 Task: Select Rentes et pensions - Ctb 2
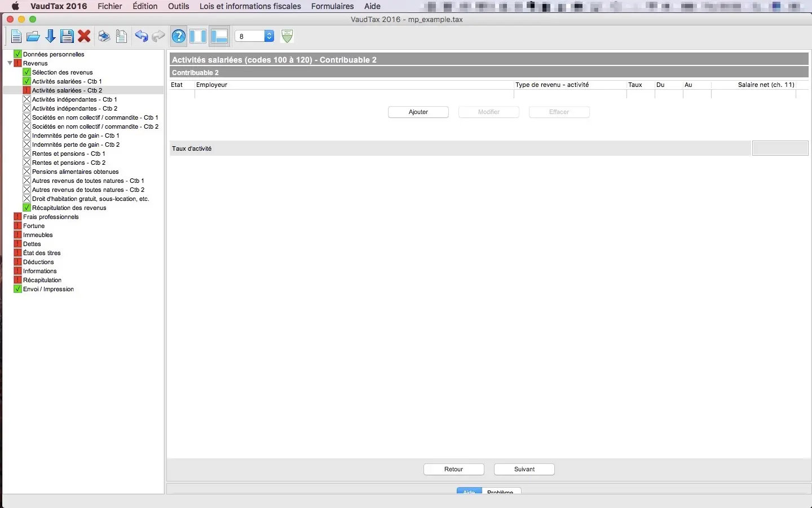click(x=69, y=163)
